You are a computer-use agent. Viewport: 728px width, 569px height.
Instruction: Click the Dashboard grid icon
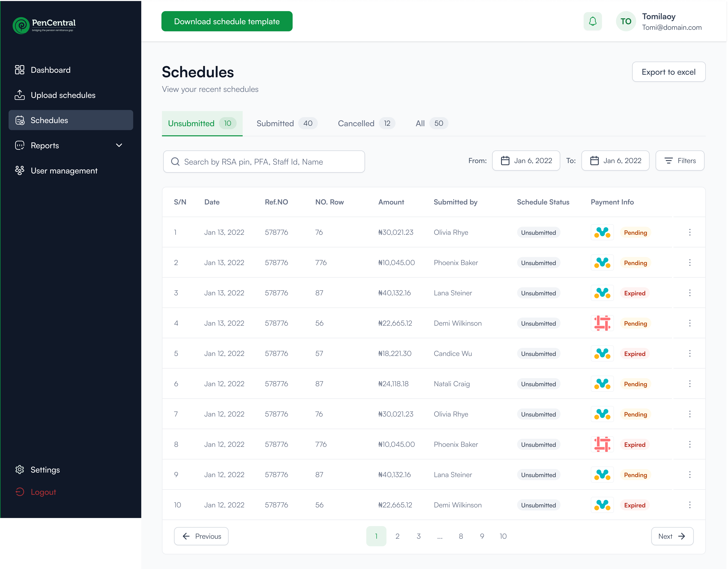click(20, 70)
